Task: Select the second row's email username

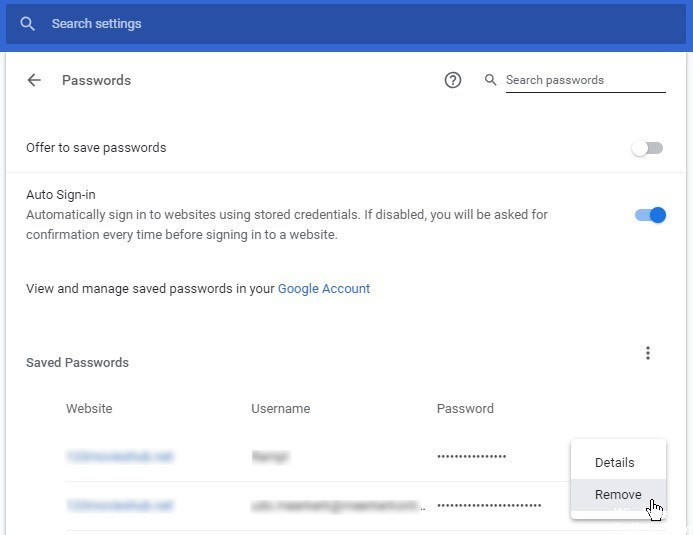Action: 338,506
